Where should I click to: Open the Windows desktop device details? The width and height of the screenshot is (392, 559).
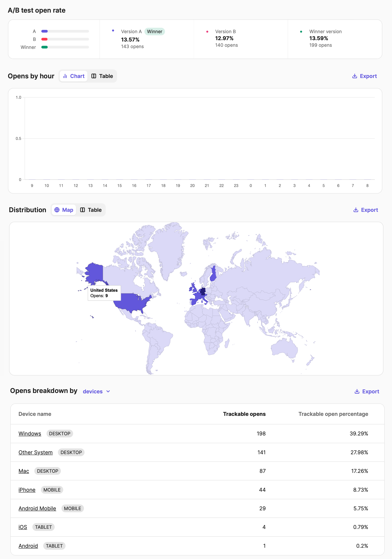30,433
